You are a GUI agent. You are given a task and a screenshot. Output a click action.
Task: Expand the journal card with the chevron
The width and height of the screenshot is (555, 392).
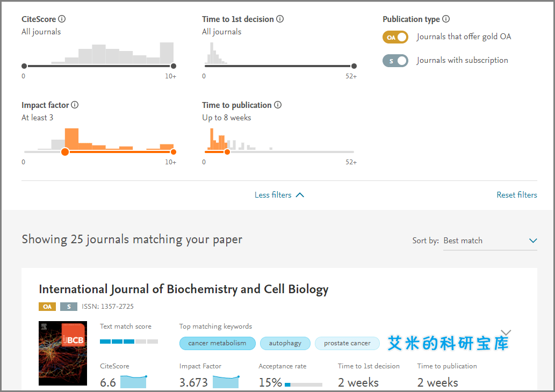(506, 332)
